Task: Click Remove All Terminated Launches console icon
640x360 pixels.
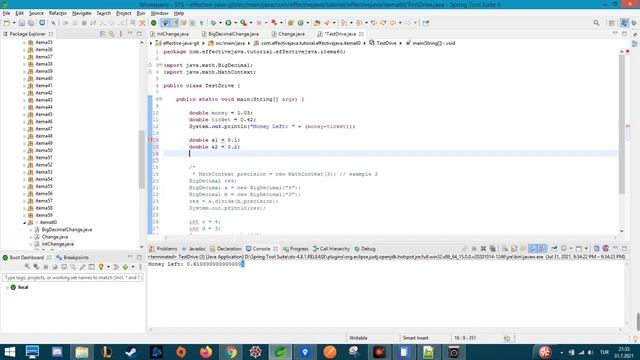Action: [493, 249]
